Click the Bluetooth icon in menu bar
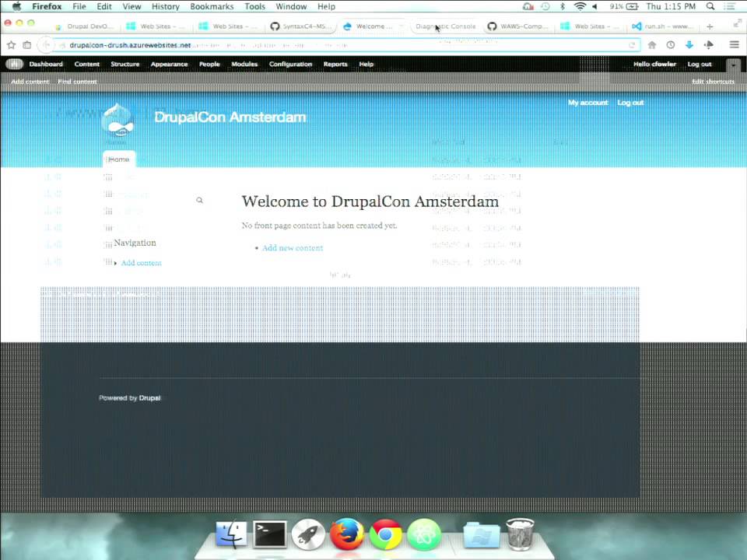Viewport: 747px width, 560px height. (x=562, y=6)
